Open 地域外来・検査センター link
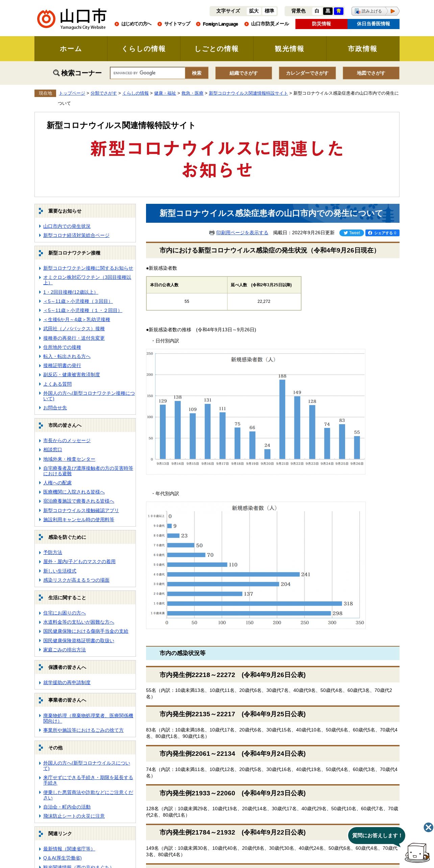The width and height of the screenshot is (434, 868). pos(69,459)
